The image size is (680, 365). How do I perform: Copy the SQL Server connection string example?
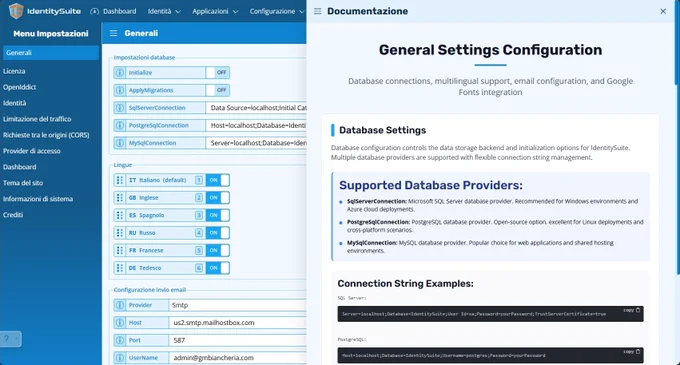pos(631,310)
